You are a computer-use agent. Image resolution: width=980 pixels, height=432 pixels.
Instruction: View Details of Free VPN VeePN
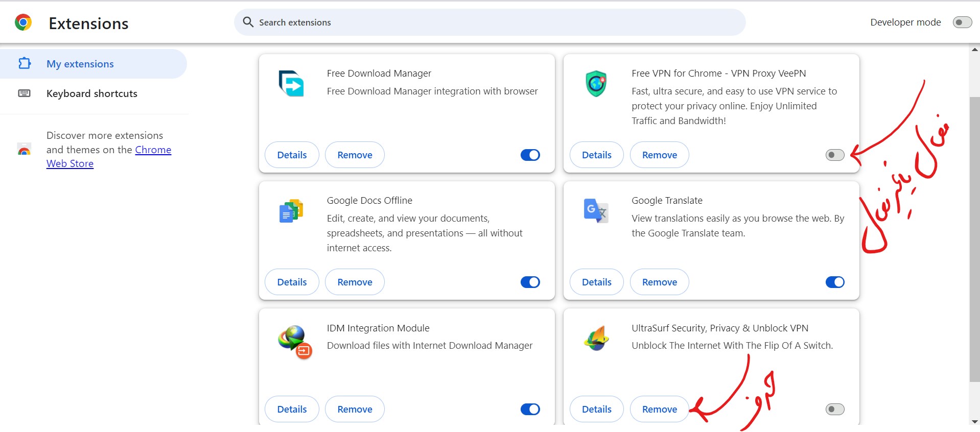596,155
